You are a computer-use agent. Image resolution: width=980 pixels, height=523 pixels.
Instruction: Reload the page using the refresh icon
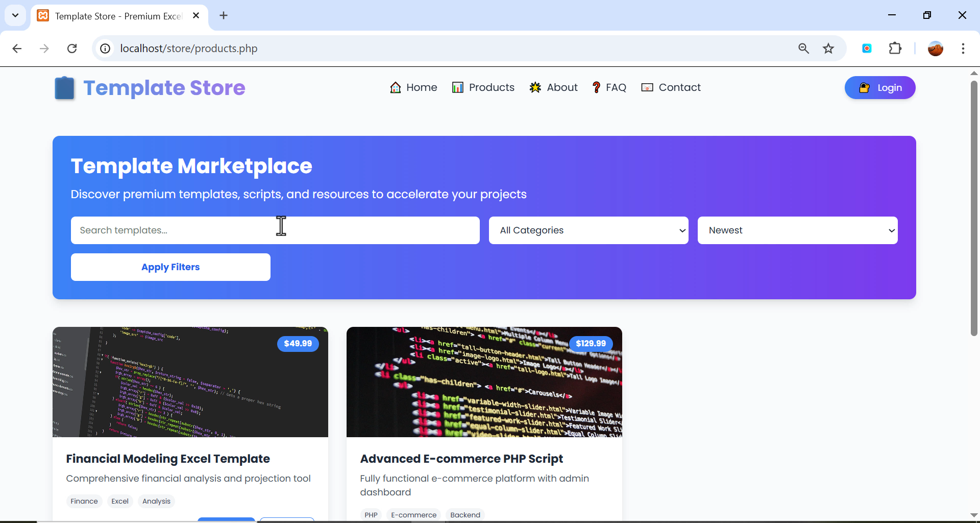(x=72, y=48)
